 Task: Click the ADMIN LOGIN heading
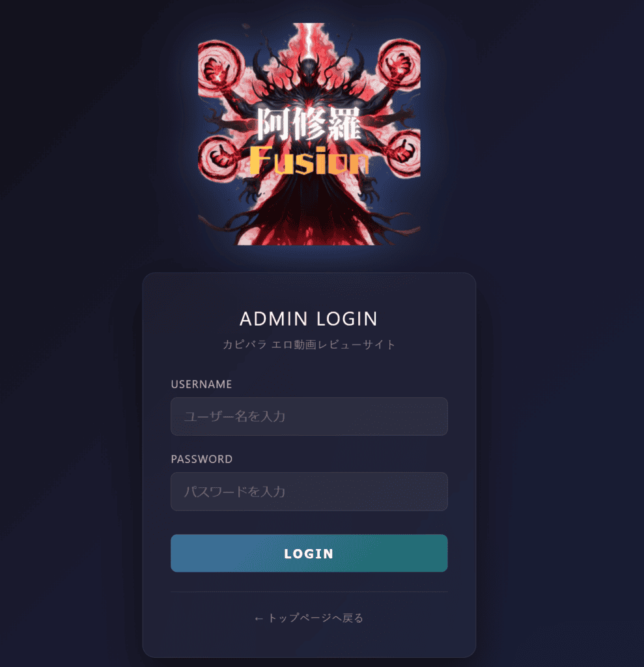point(309,319)
